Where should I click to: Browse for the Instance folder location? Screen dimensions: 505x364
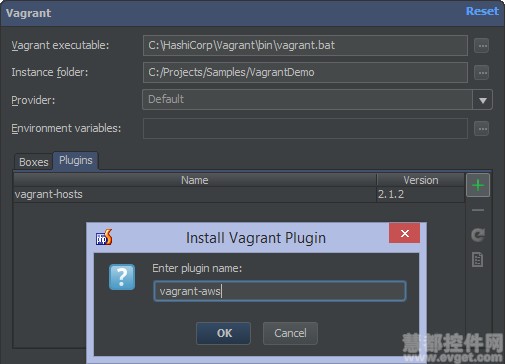click(482, 73)
